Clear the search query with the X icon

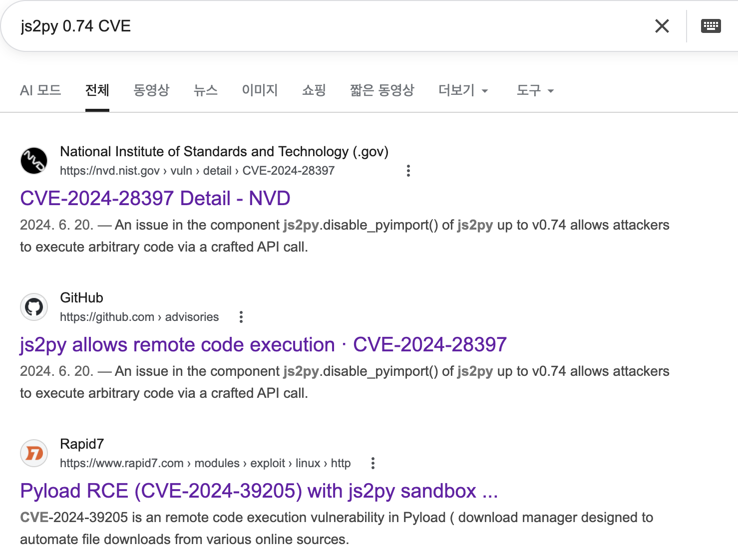tap(662, 26)
